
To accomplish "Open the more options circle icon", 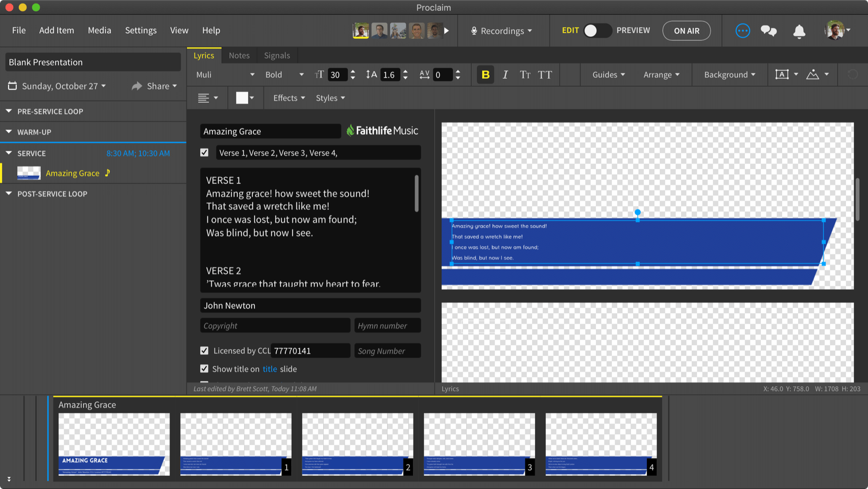I will pyautogui.click(x=742, y=31).
